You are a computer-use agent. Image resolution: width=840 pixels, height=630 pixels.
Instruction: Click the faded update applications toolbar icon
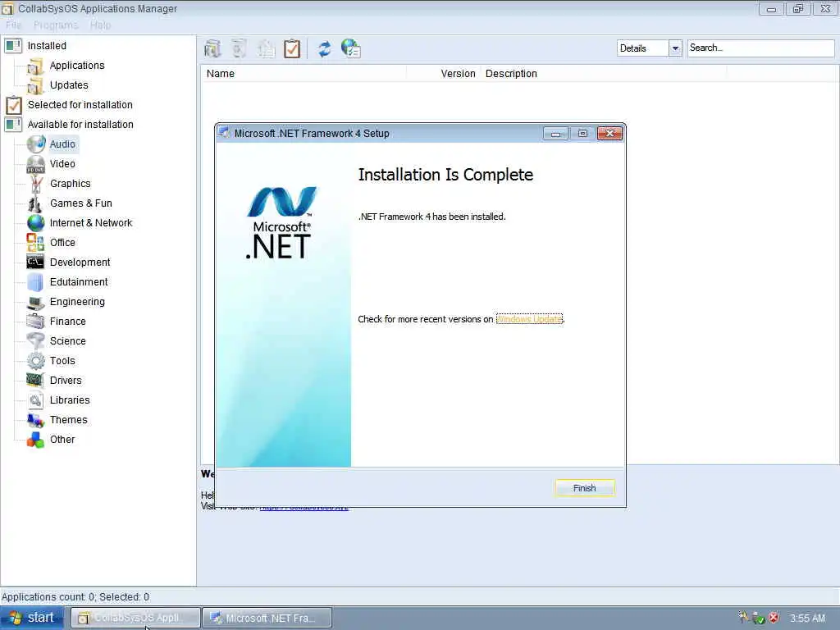(x=266, y=48)
